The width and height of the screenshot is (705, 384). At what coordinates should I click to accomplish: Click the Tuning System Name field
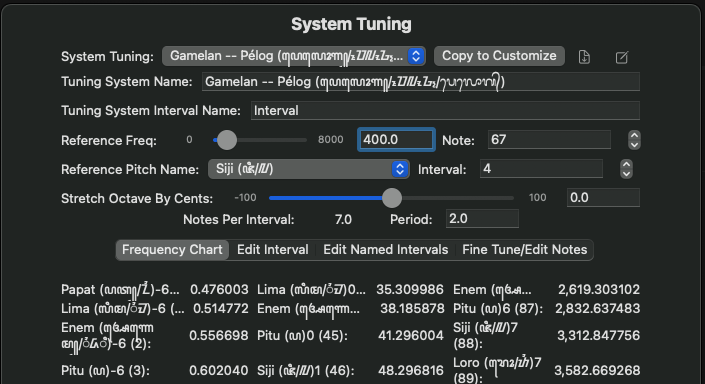(x=420, y=82)
